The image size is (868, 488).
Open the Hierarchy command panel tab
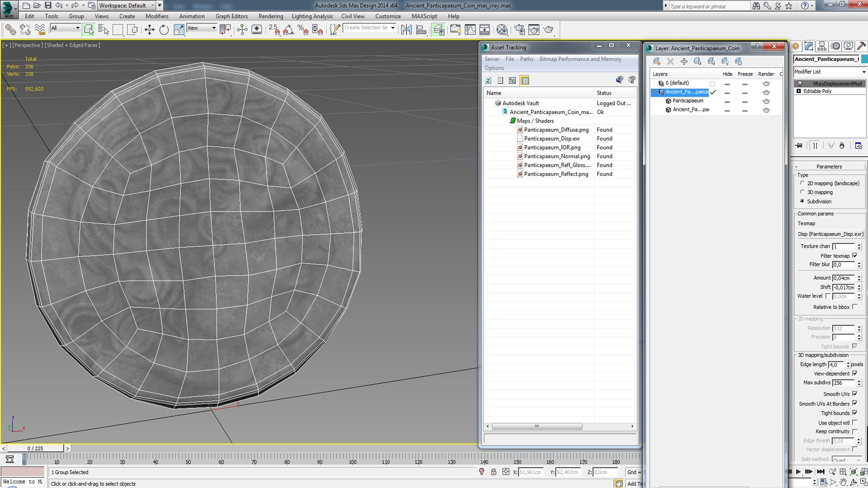[x=822, y=46]
